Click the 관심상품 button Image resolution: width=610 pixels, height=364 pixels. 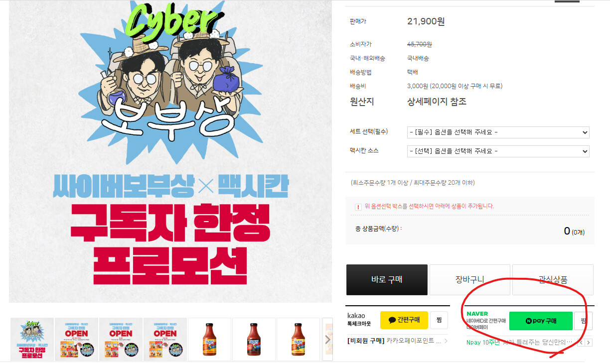point(553,280)
